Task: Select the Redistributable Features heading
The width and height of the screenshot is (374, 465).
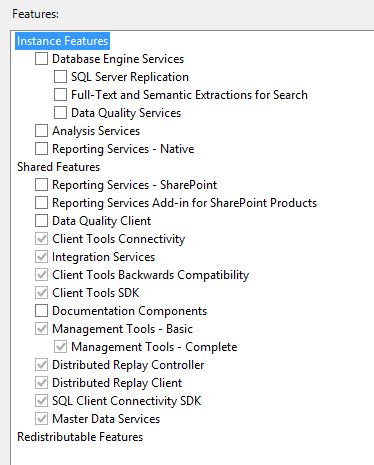Action: 80,437
